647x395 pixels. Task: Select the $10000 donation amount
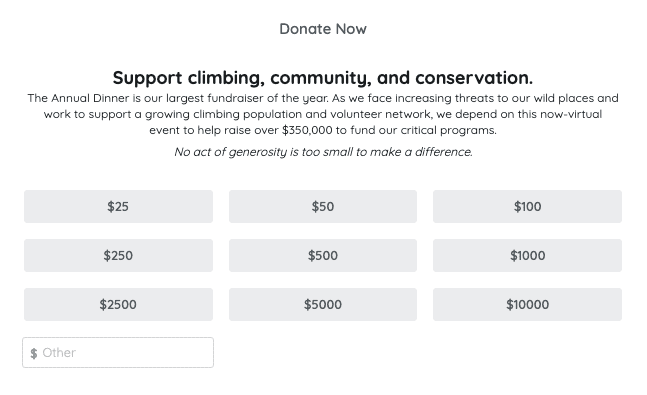pos(527,305)
